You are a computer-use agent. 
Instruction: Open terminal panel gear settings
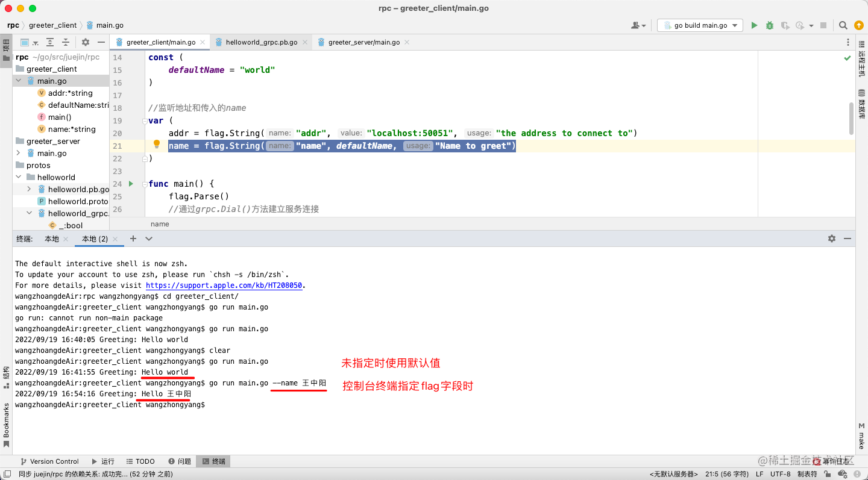(832, 238)
